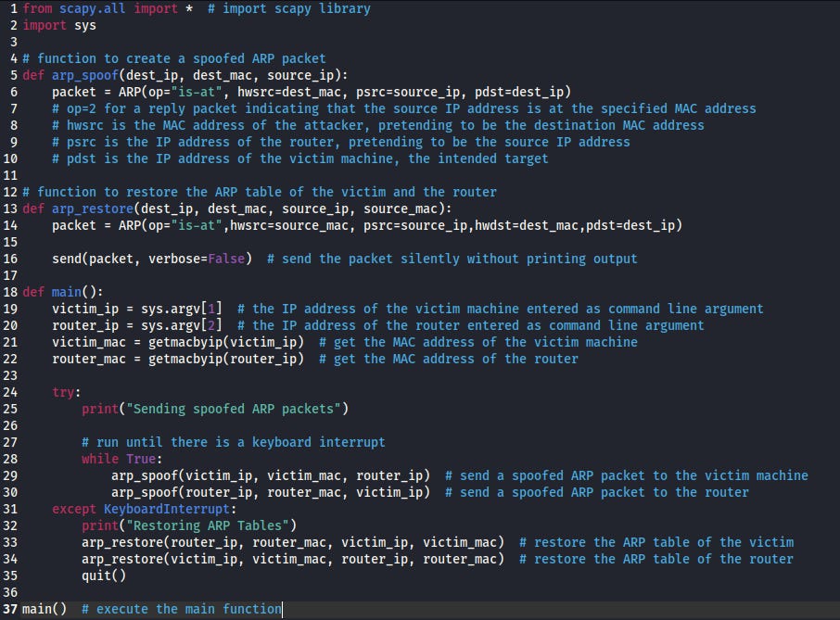Click 'quit()' on line 35
The image size is (840, 620).
[104, 576]
